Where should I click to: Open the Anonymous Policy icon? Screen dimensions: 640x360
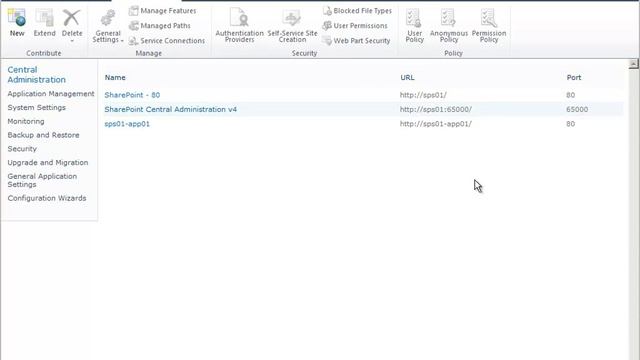pos(449,18)
